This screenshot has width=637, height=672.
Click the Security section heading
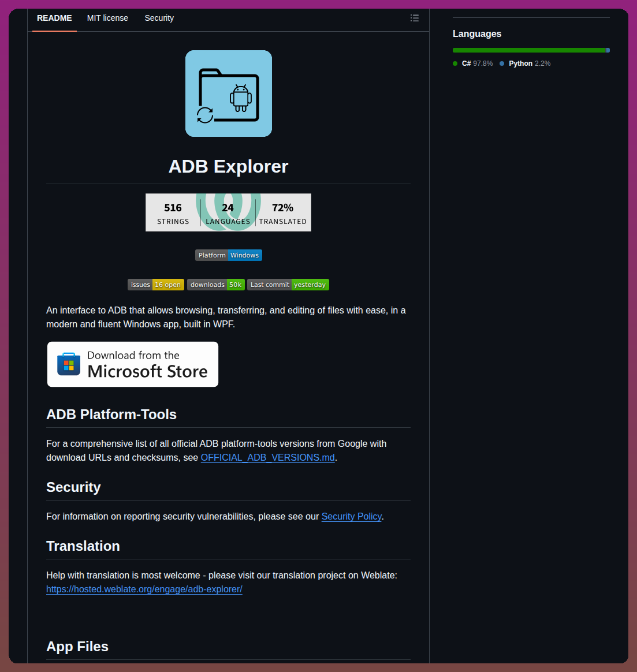(73, 487)
